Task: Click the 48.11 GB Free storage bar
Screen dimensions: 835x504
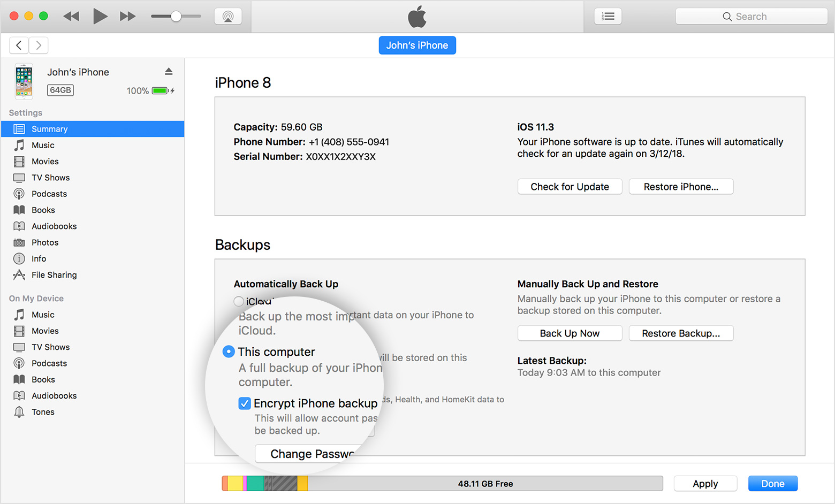Action: coord(485,484)
